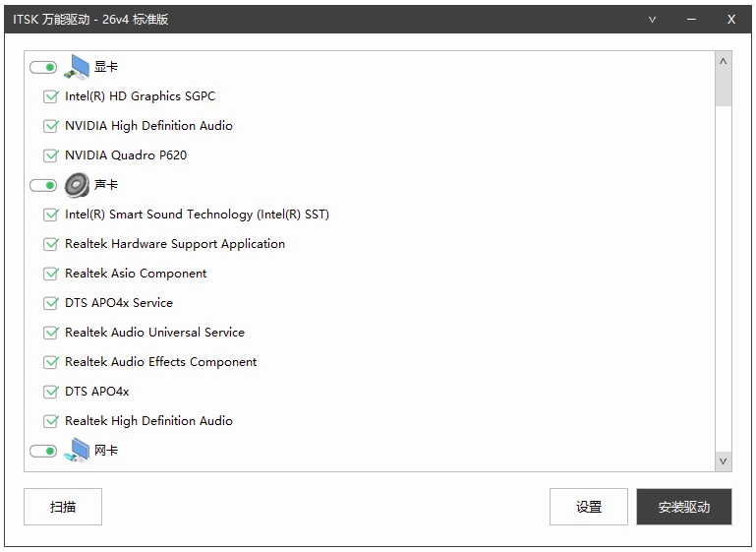Click the scrollbar up arrow
Image resolution: width=756 pixels, height=552 pixels.
724,61
